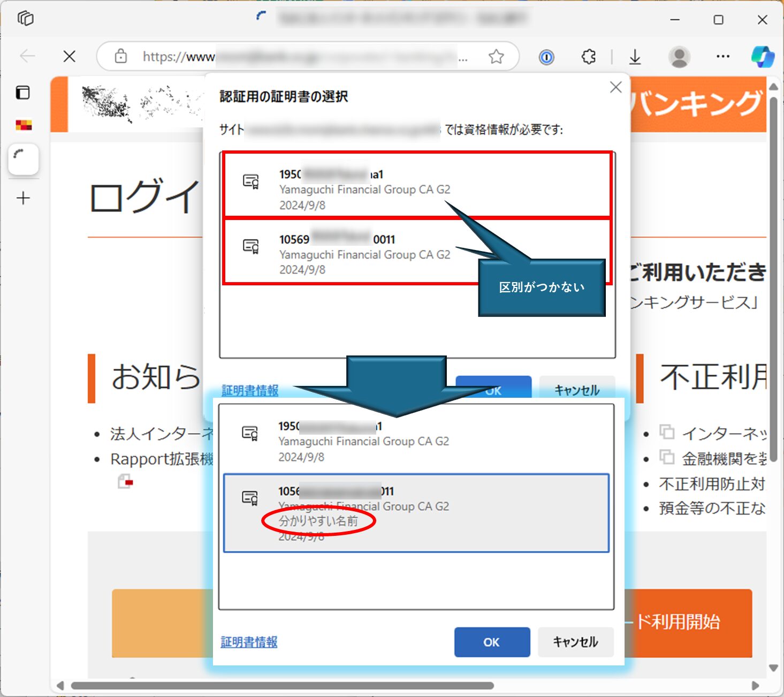This screenshot has width=784, height=697.
Task: Open the 法人インターネ notice link
Action: point(162,434)
